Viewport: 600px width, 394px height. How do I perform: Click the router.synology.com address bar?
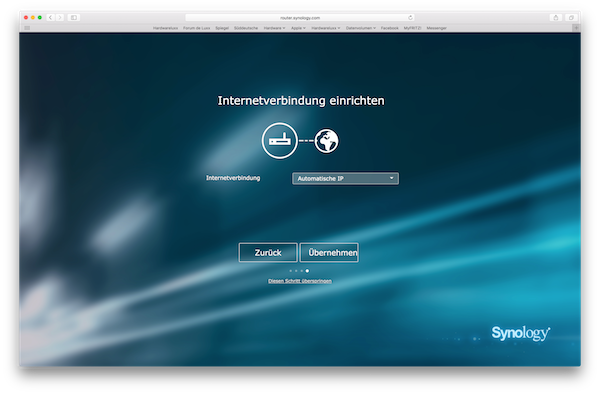[300, 18]
